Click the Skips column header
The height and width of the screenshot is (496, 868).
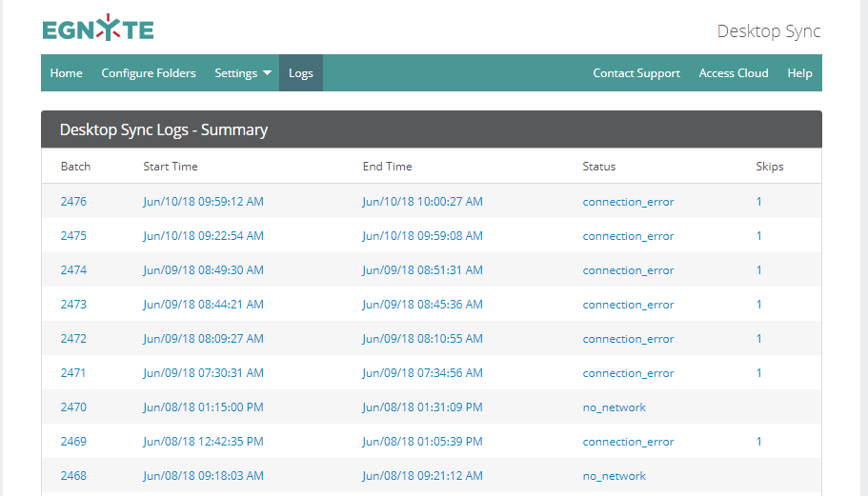click(x=770, y=167)
